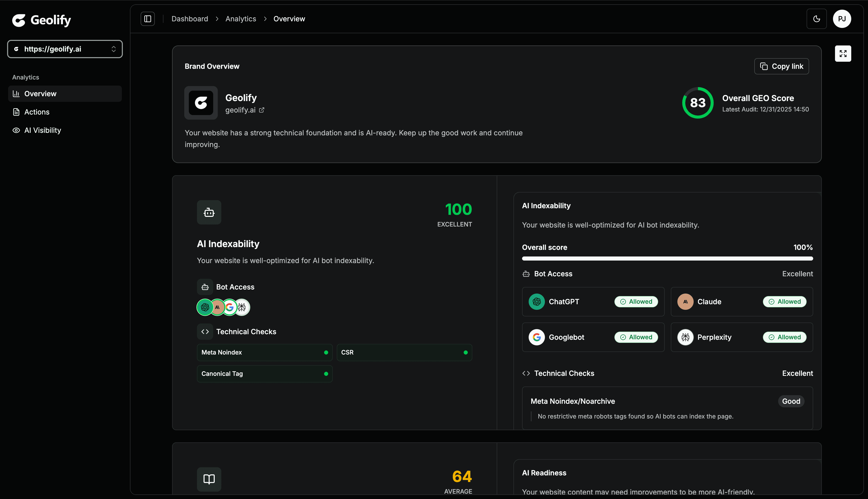
Task: Click the Excellent rating beside Bot Access
Action: [x=797, y=274]
